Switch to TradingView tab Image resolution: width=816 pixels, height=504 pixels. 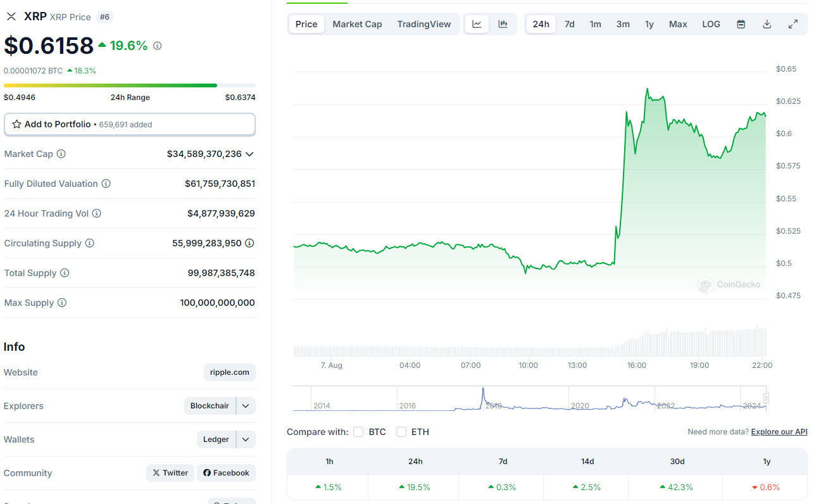coord(424,24)
